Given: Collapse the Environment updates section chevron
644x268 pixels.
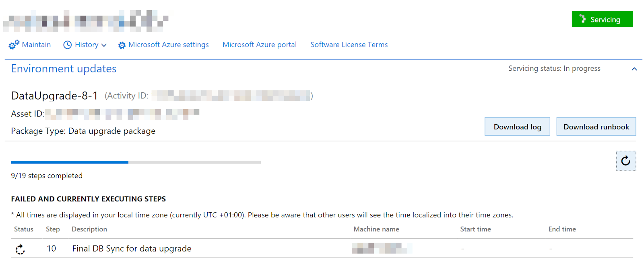Looking at the screenshot, I should click(634, 69).
